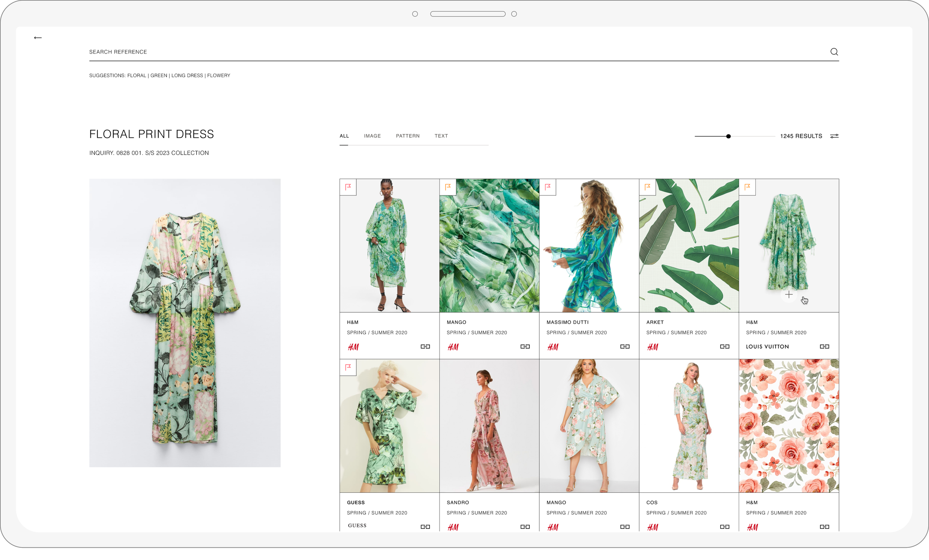Switch to the Image tab
The image size is (929, 560).
pos(372,136)
